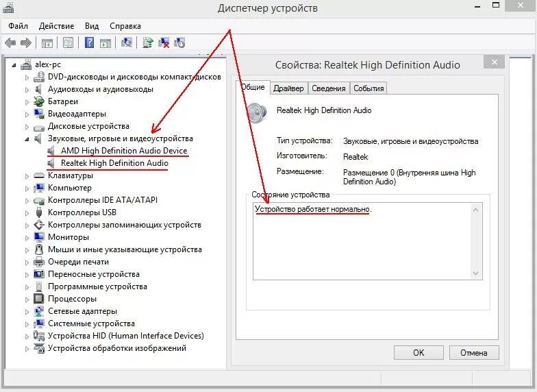Expand Аудиовходы и аудиовыходы category
This screenshot has height=392, width=537.
27,89
